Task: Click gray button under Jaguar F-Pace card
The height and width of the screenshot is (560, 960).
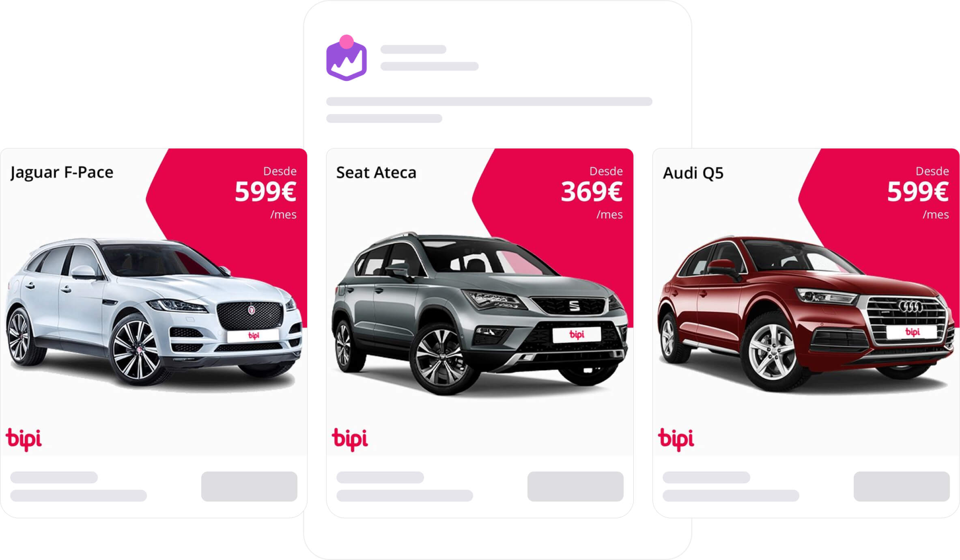Action: coord(249,486)
